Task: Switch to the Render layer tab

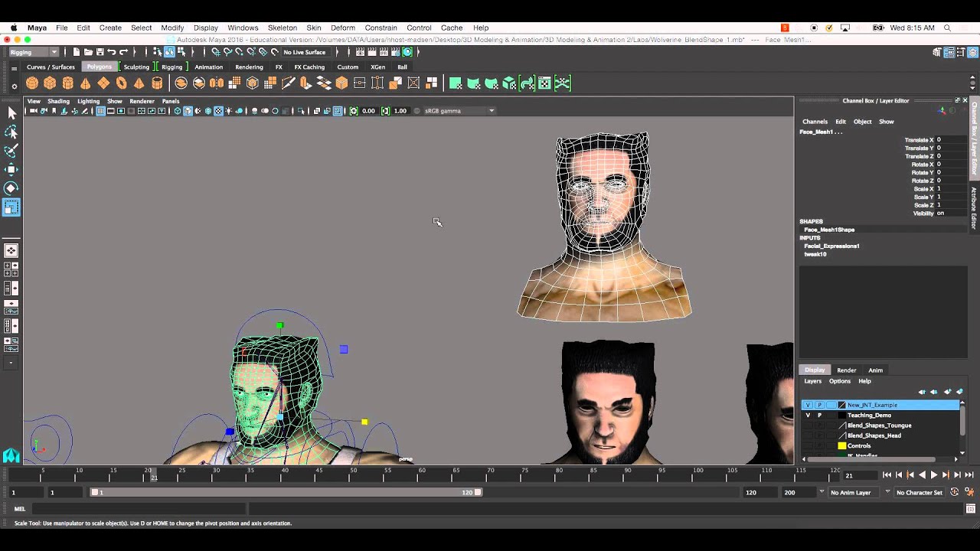Action: point(846,370)
